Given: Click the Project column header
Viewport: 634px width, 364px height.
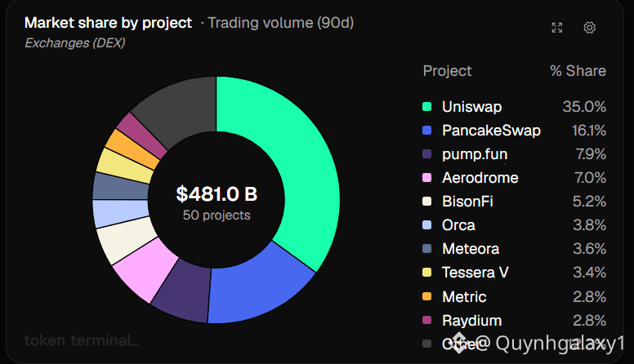Looking at the screenshot, I should point(447,71).
